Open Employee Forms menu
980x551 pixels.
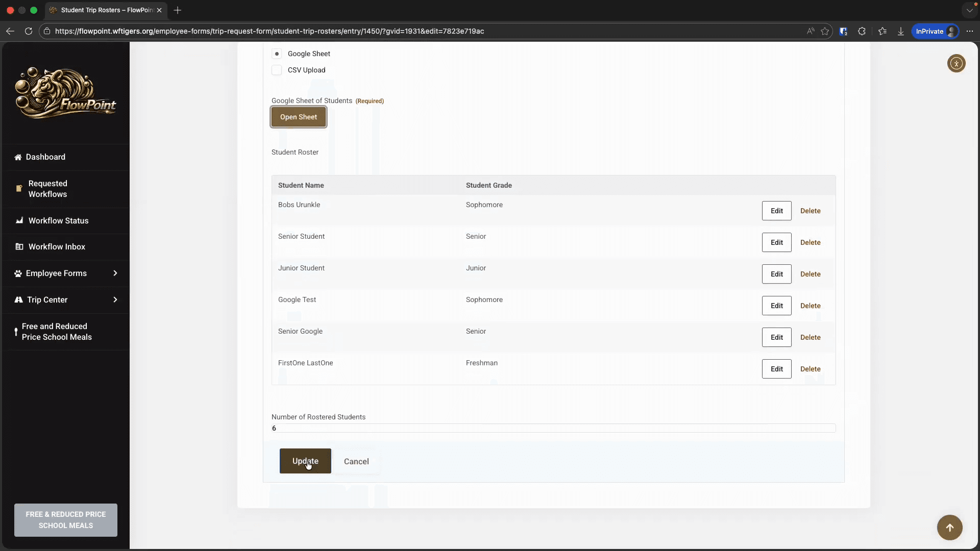click(66, 273)
